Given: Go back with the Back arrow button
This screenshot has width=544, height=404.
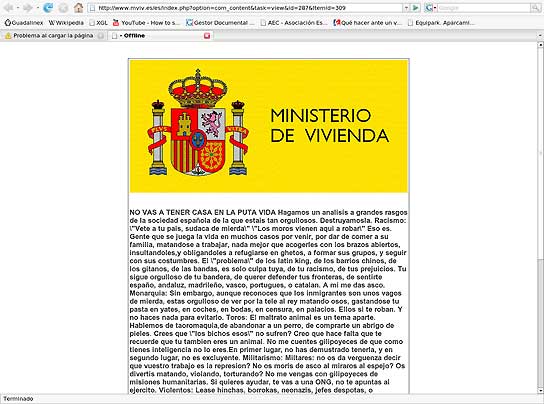Looking at the screenshot, I should (8, 8).
